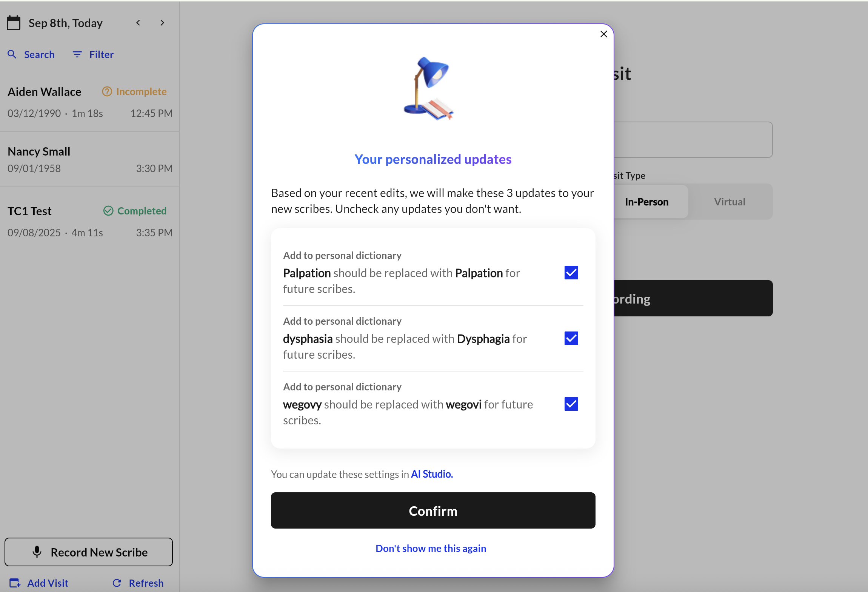
Task: Click the calendar date picker icon
Action: point(14,23)
